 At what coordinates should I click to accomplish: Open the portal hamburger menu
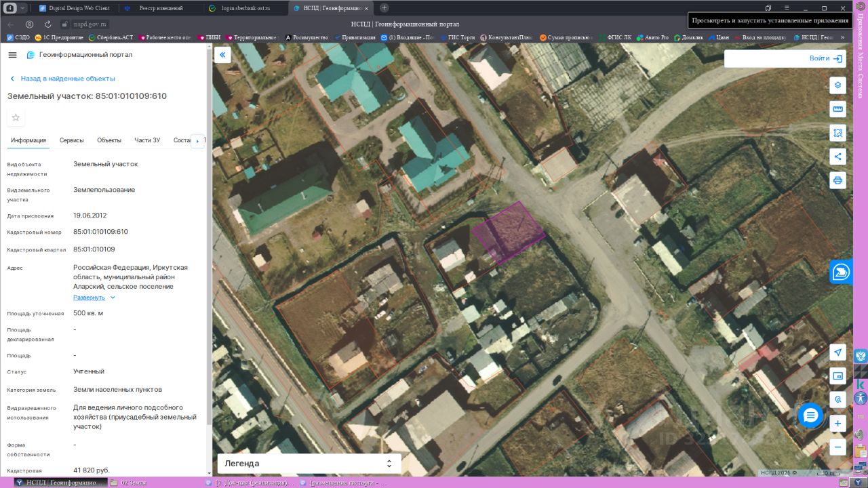click(12, 55)
